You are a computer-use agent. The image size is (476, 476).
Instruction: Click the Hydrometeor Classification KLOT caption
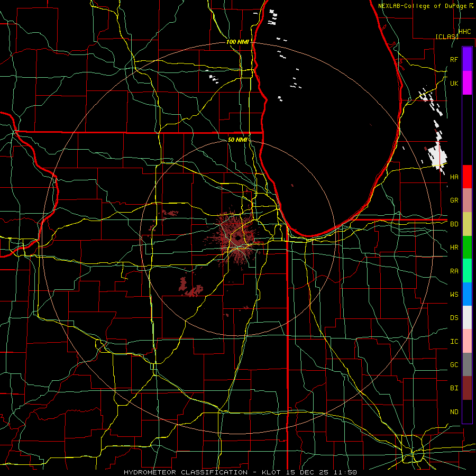tap(240, 472)
